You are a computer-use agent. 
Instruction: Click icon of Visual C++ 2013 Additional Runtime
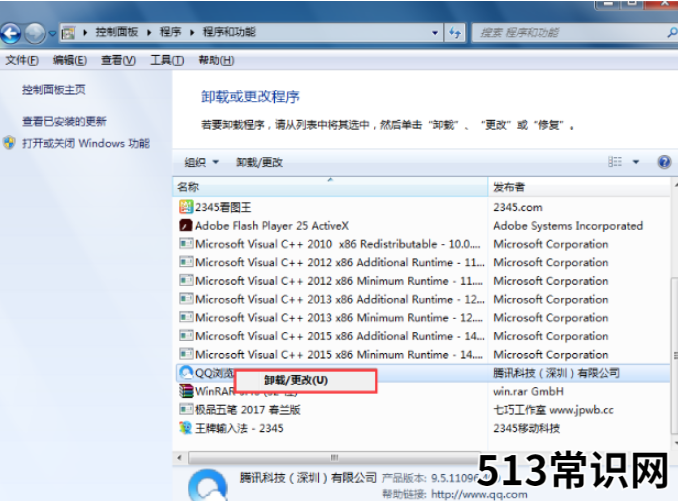[186, 299]
